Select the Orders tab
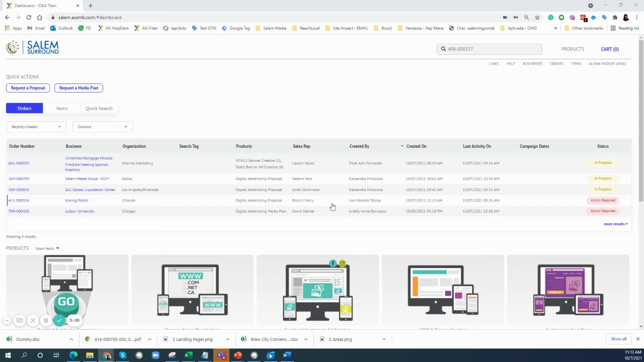 coord(24,108)
